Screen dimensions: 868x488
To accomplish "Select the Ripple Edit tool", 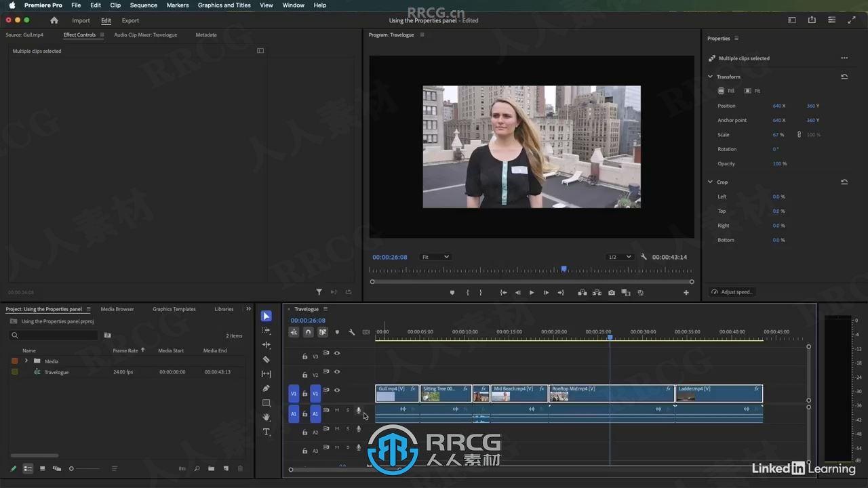I will click(267, 345).
